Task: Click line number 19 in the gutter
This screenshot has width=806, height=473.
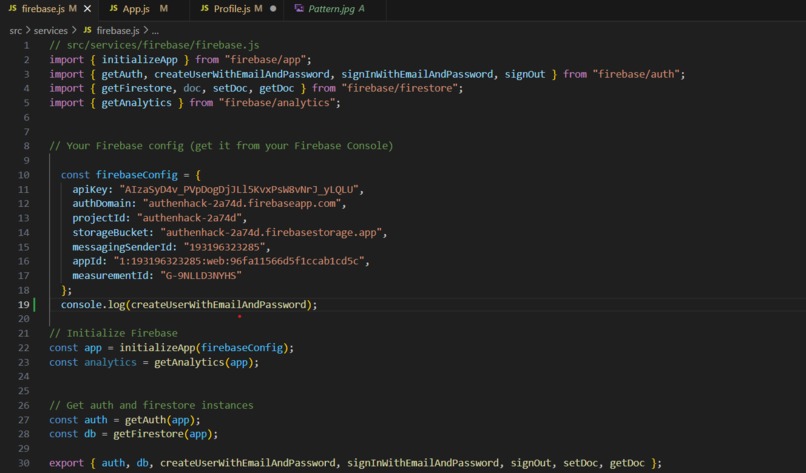Action: click(24, 304)
